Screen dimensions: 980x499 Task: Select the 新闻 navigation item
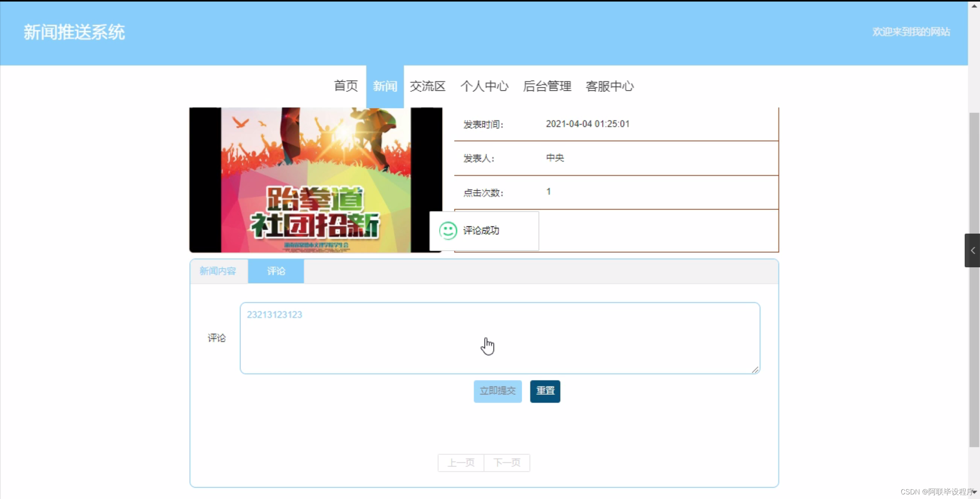click(385, 86)
